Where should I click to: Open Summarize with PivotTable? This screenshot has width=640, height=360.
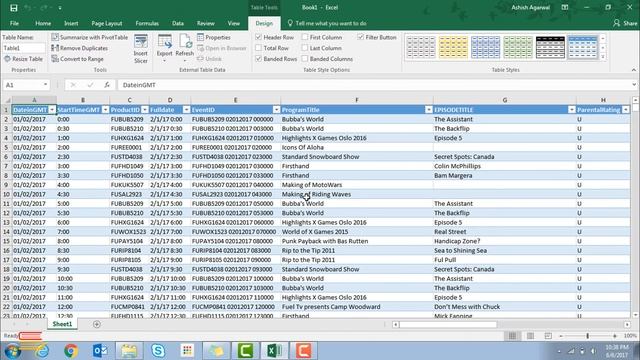point(89,37)
